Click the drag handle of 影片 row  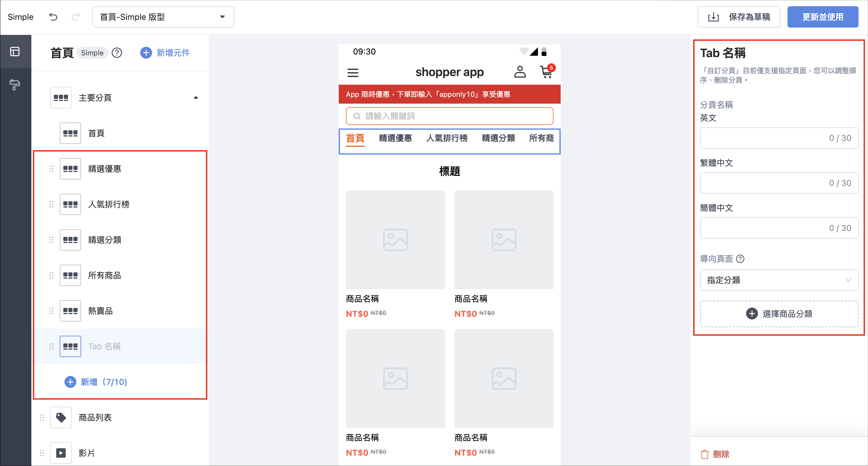(42, 453)
